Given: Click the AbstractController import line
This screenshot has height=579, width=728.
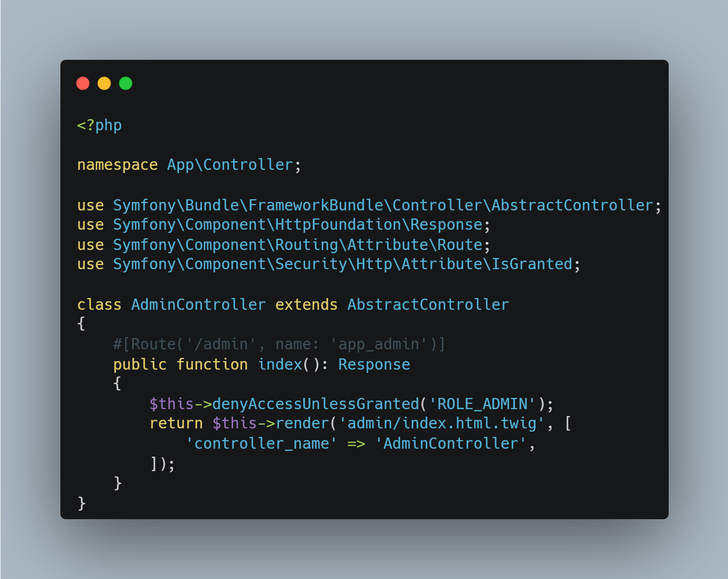Looking at the screenshot, I should 369,206.
